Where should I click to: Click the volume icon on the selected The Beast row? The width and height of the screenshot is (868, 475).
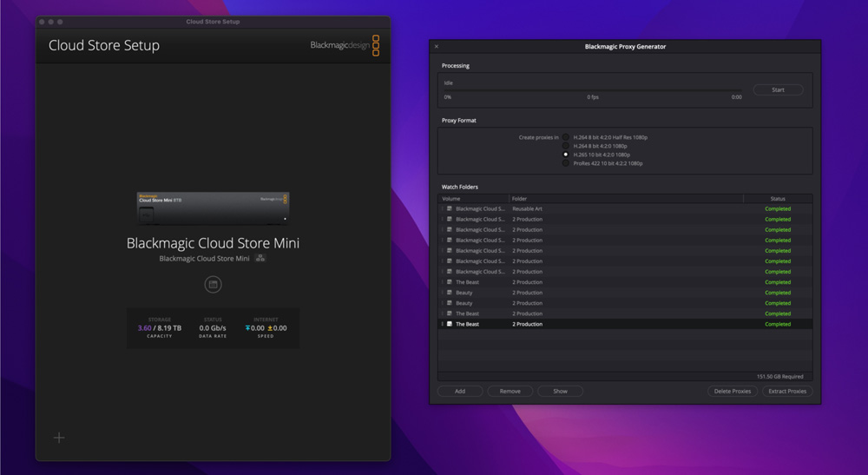(x=449, y=324)
